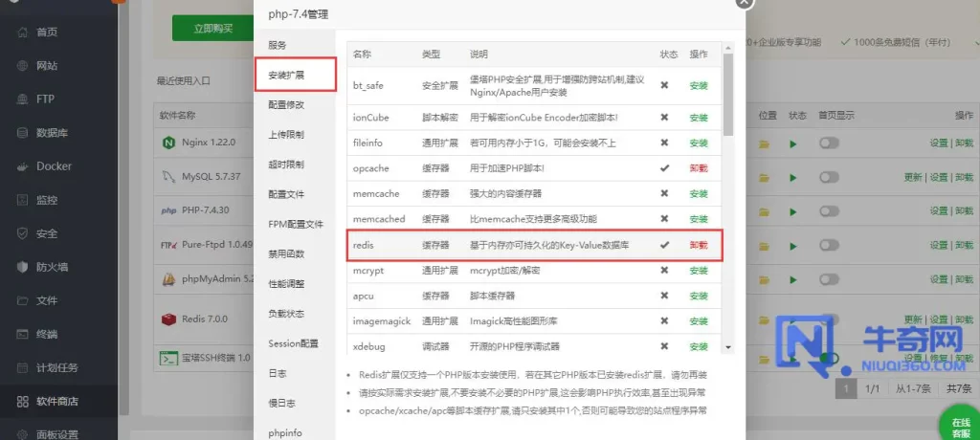Toggle 首页显示 switch for phpMyAdmin row

tap(830, 279)
